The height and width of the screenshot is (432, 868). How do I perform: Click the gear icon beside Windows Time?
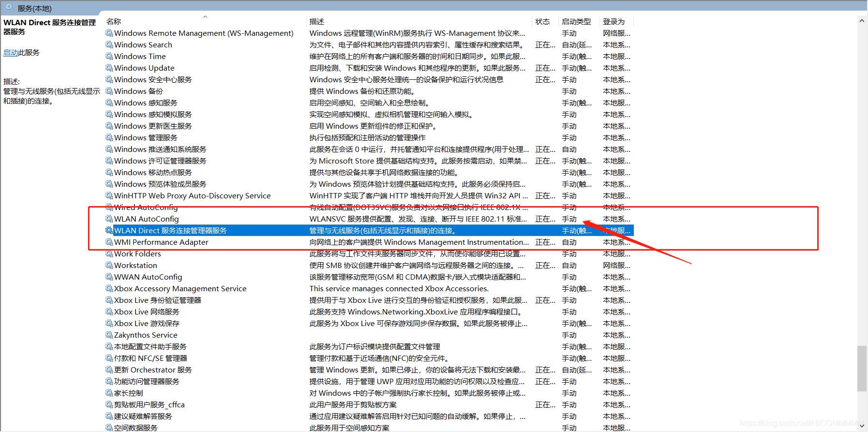pyautogui.click(x=109, y=56)
